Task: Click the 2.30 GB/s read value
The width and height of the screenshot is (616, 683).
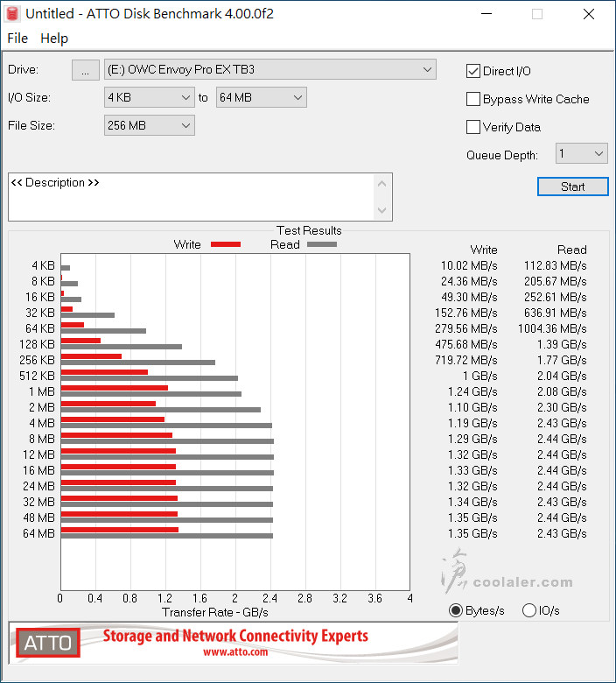Action: [562, 407]
